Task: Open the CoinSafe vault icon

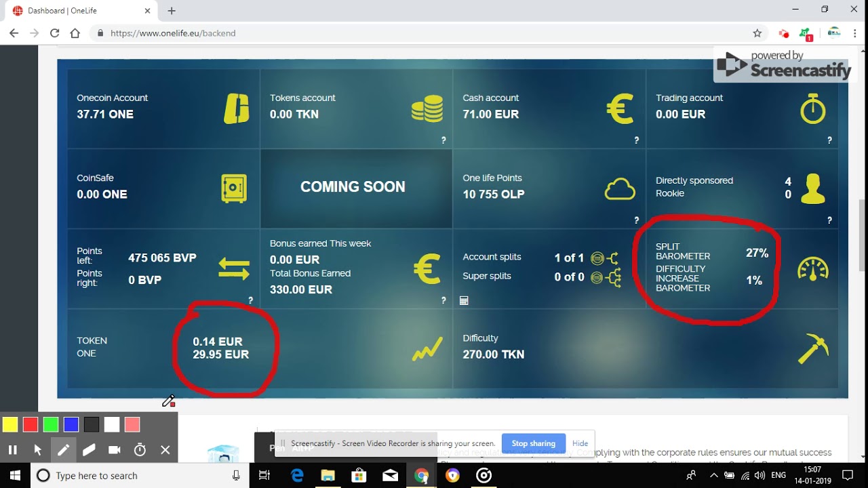Action: (x=234, y=188)
